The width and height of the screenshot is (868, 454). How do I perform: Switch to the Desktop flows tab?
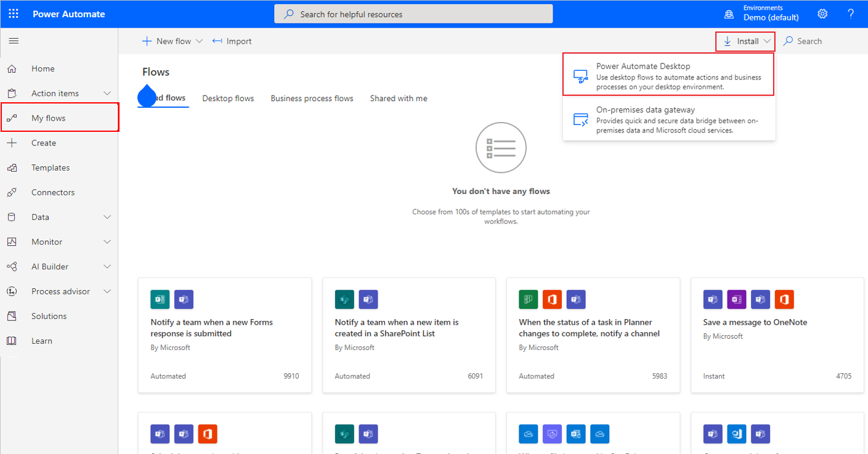[x=228, y=99]
